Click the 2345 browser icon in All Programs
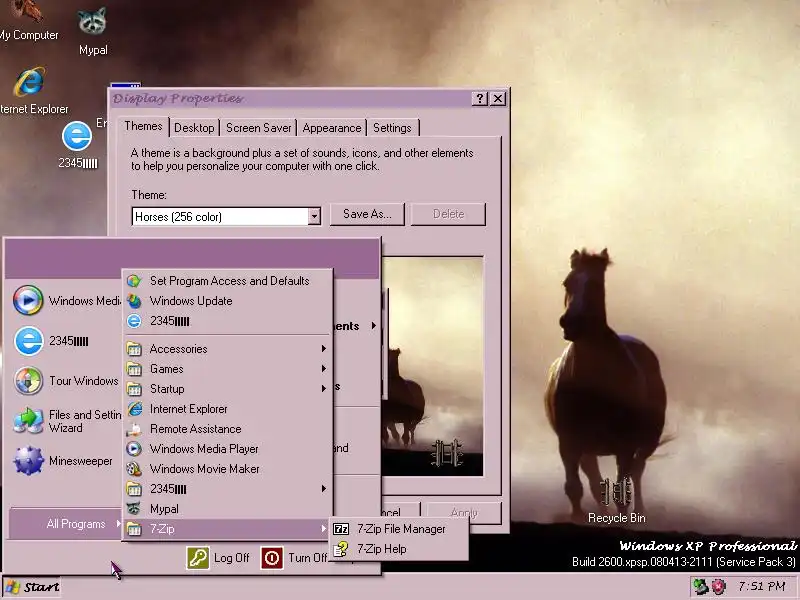Screen dimensions: 800x600 134,321
